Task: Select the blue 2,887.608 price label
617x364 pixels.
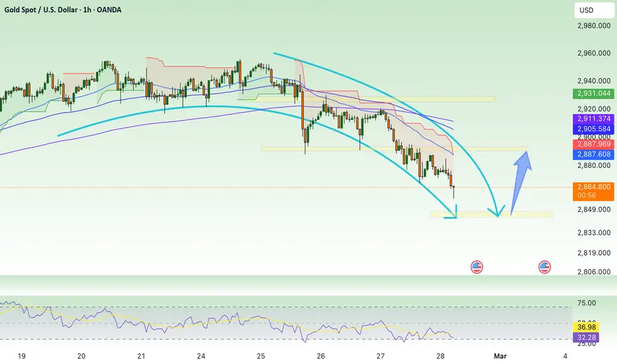Action: click(593, 155)
